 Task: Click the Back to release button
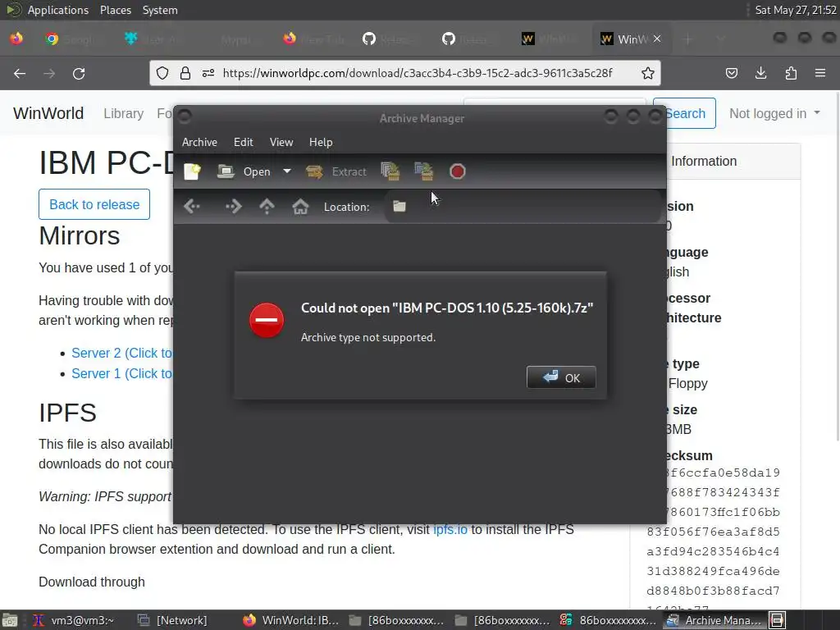coord(94,204)
